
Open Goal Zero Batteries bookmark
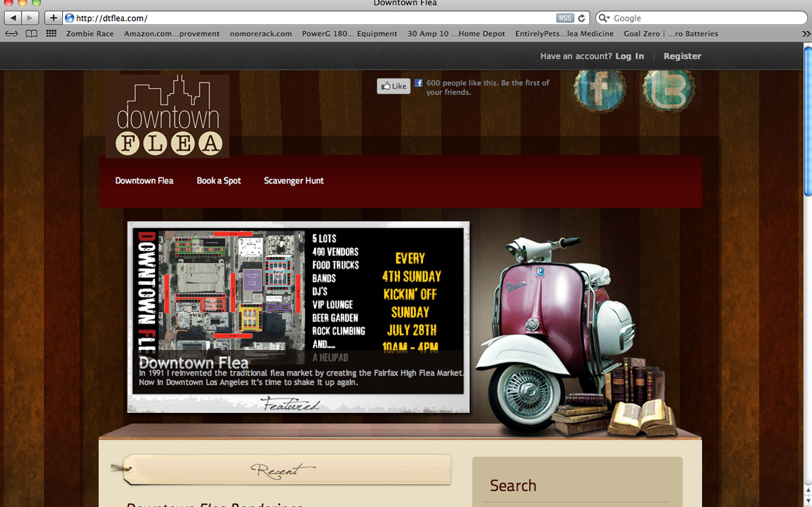pos(671,34)
